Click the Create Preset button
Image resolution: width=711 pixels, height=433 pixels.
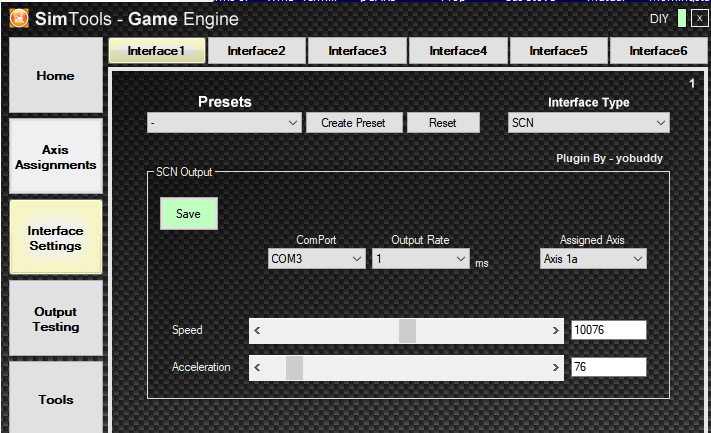click(354, 123)
